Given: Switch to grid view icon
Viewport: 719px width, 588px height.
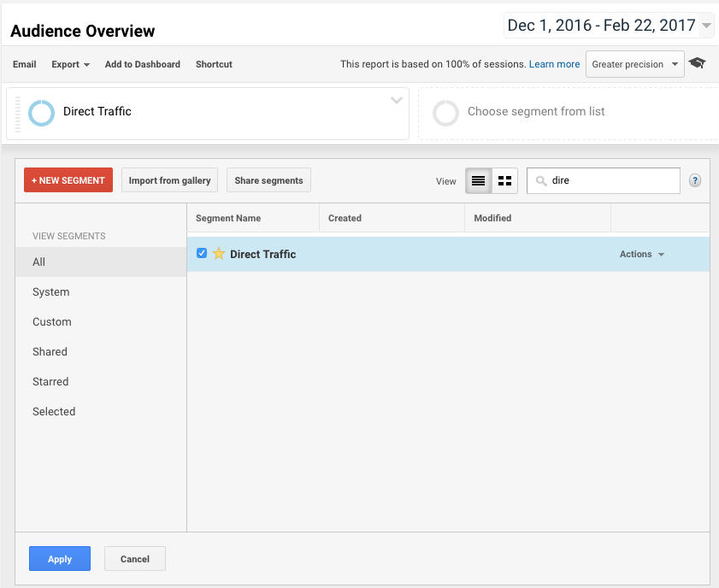Looking at the screenshot, I should coord(505,180).
